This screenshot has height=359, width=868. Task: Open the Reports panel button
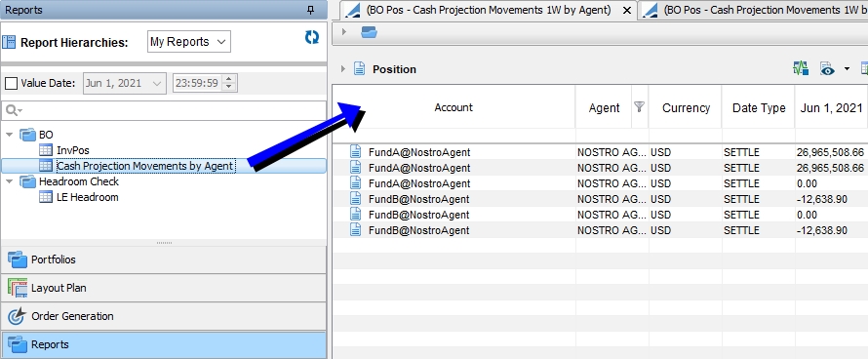tap(164, 344)
